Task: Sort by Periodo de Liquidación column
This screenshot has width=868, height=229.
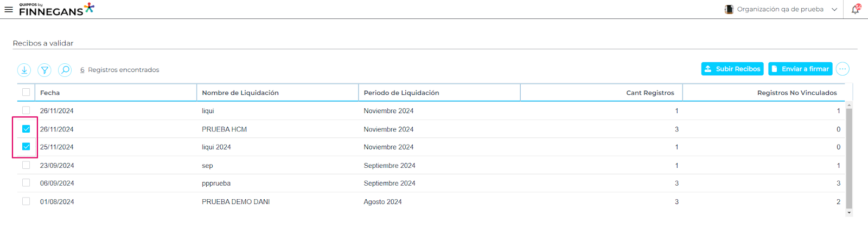Action: (401, 93)
